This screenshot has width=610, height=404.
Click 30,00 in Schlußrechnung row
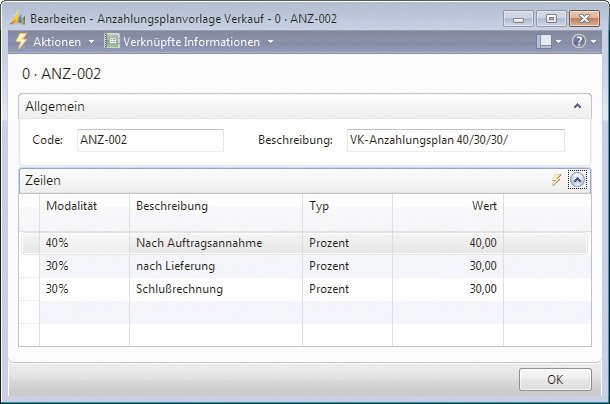tap(448, 289)
